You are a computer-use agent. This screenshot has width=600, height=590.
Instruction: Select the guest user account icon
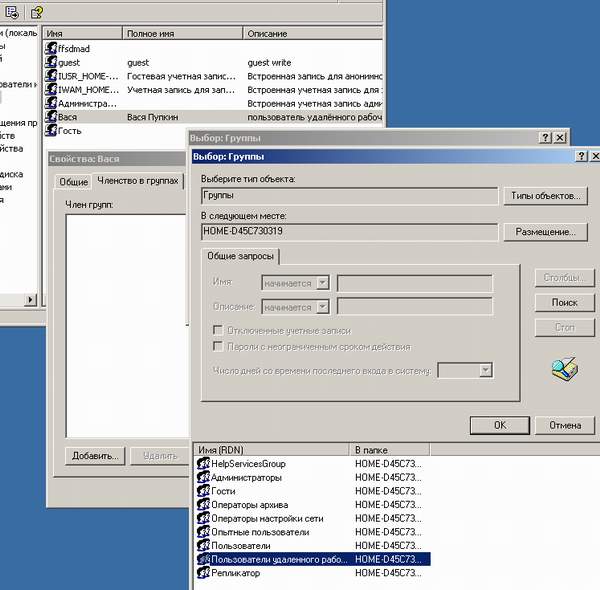pos(51,62)
